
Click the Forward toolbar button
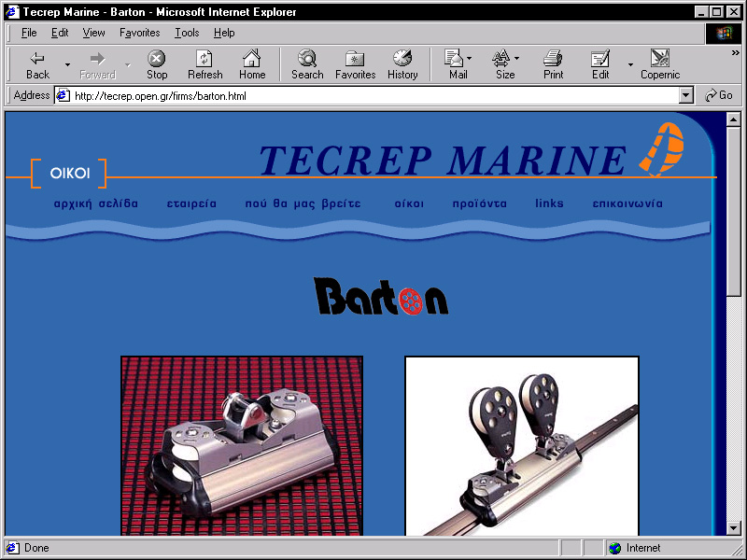(97, 64)
